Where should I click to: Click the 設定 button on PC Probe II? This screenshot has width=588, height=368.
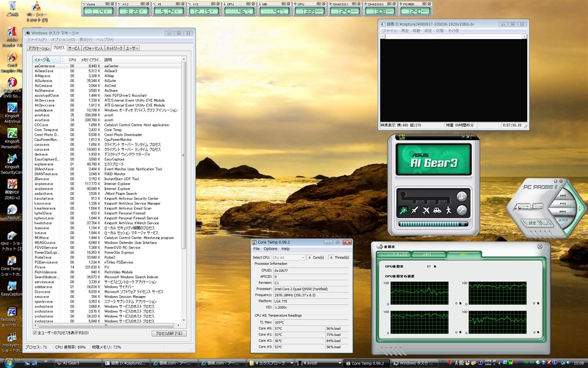532,223
